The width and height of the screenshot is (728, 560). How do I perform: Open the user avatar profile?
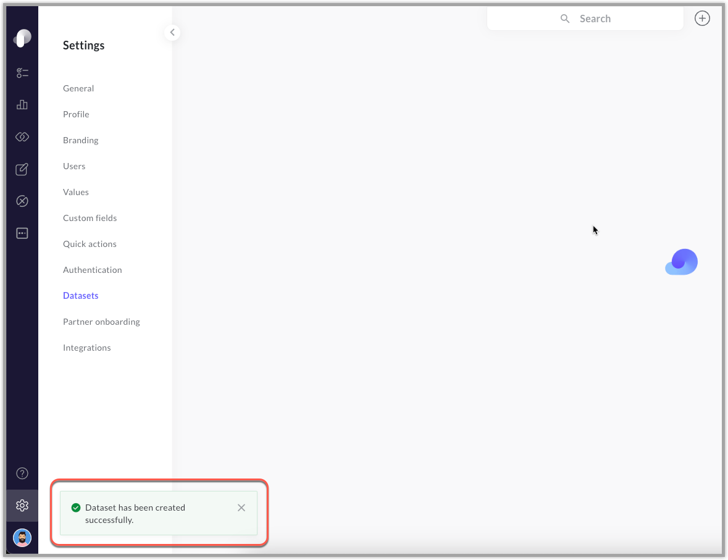22,538
